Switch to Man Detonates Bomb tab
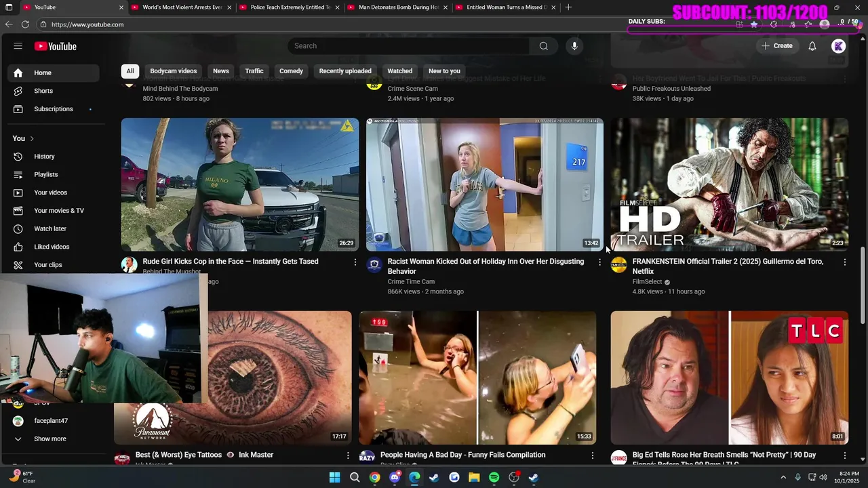This screenshot has width=868, height=488. [398, 7]
